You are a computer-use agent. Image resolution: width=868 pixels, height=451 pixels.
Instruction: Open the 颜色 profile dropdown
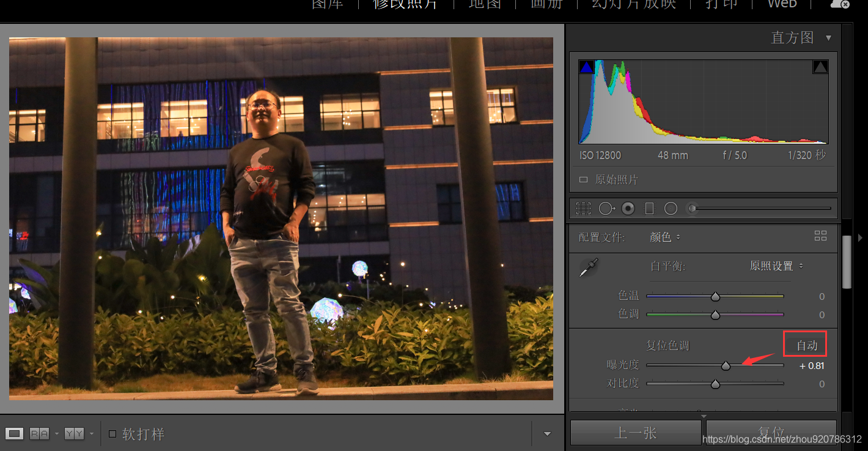coord(665,237)
